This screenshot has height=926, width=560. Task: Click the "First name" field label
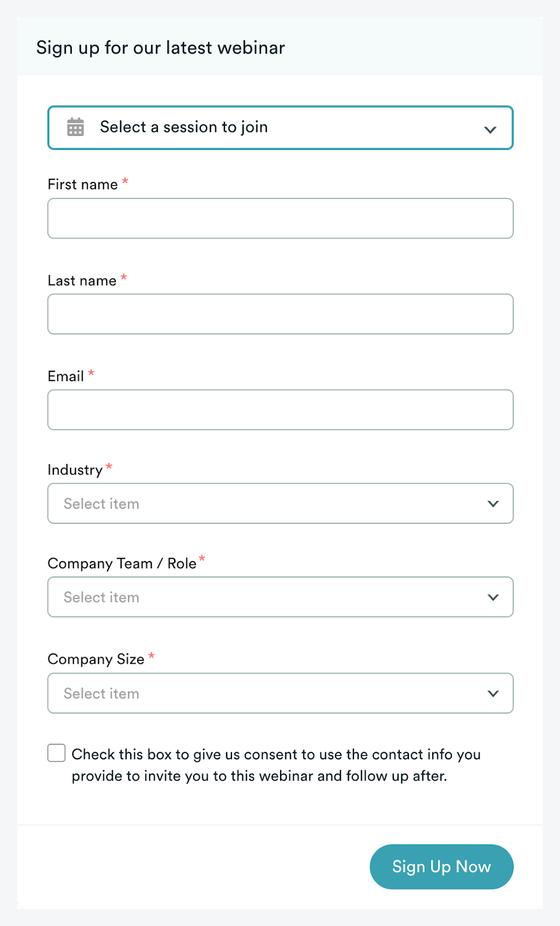pyautogui.click(x=83, y=185)
